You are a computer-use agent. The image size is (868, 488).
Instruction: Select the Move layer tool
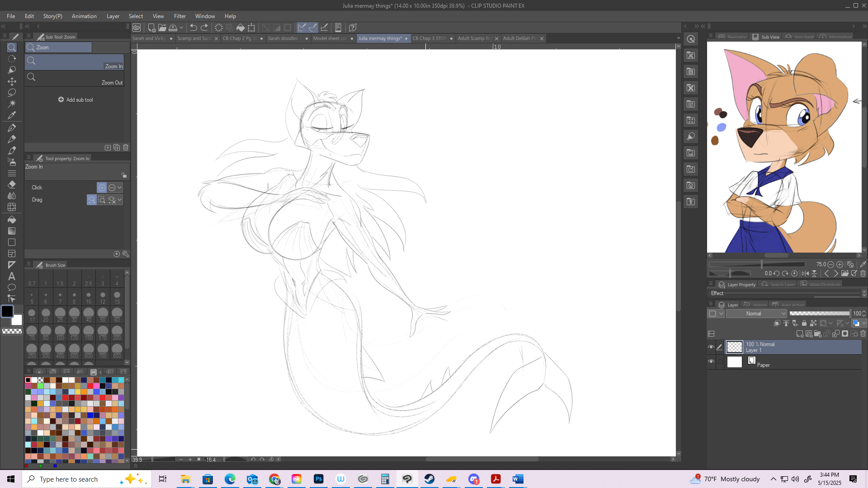(12, 81)
